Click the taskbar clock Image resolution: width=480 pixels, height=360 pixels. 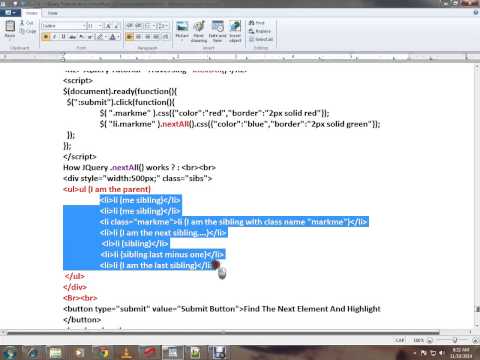[461, 353]
